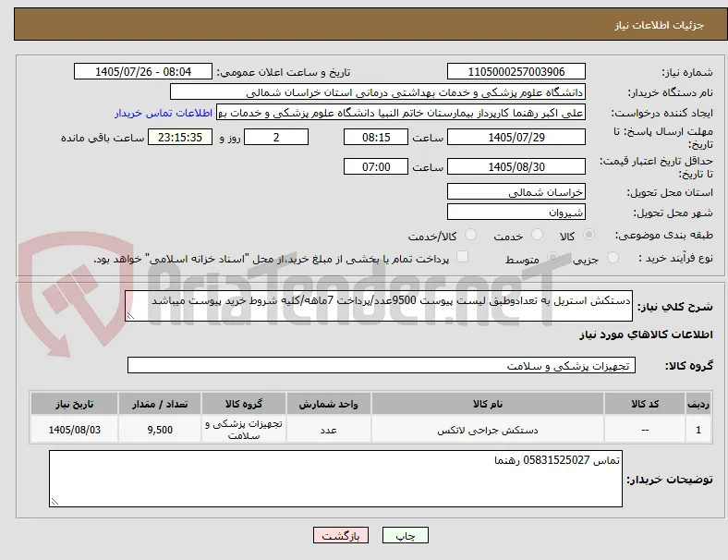The width and height of the screenshot is (728, 560).
Task: Click the row number cell 1
Action: [698, 430]
